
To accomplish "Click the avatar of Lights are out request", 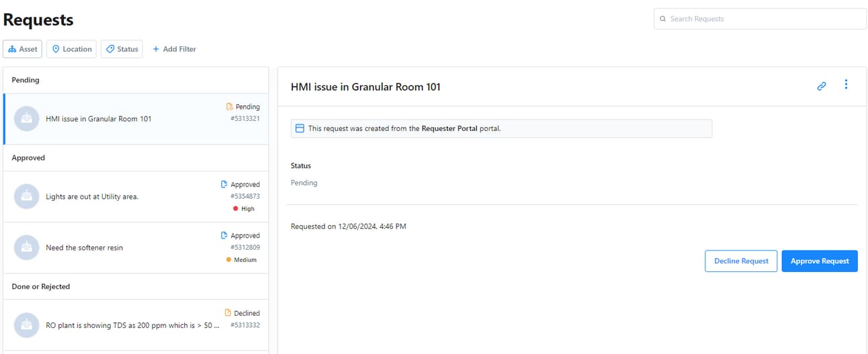I will 26,197.
